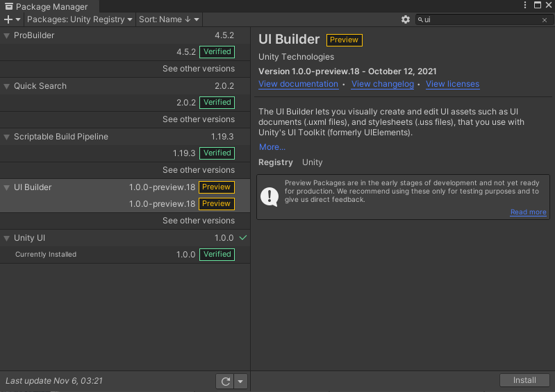Open the Packages: Unity Registry dropdown
This screenshot has width=555, height=392.
(80, 19)
